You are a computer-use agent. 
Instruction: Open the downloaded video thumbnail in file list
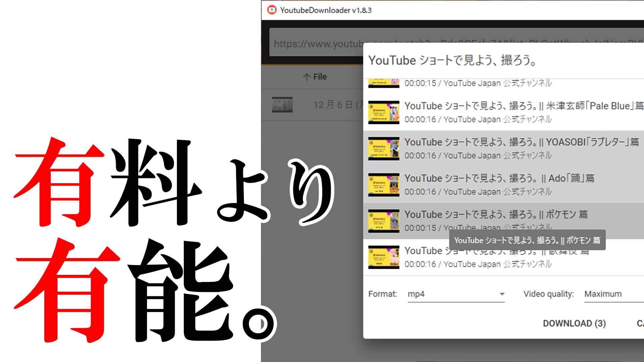point(282,105)
